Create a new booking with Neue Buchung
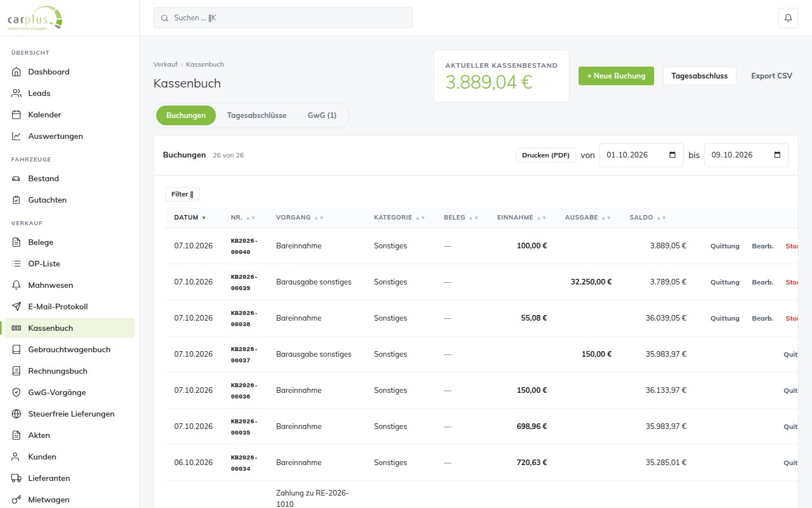The height and width of the screenshot is (508, 812). (616, 76)
